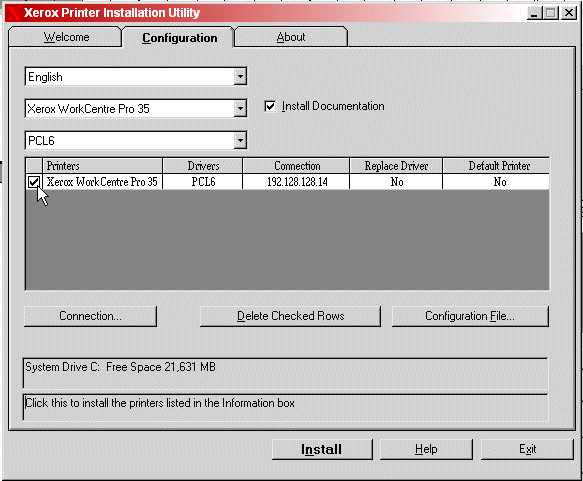Open the Configuration File... button

click(x=470, y=316)
